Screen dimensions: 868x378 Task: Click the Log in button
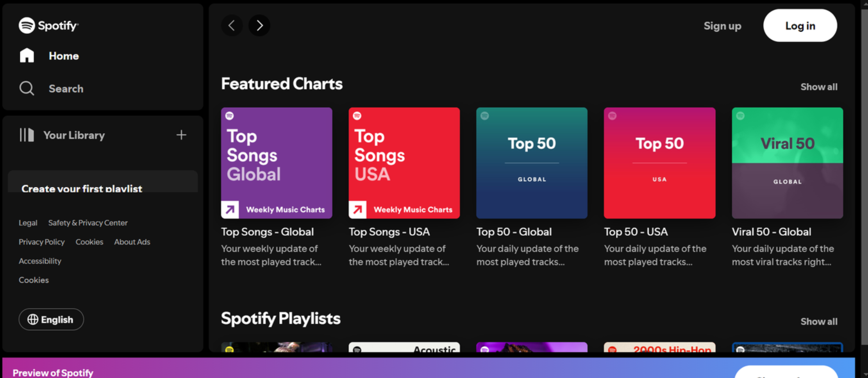[x=800, y=25]
